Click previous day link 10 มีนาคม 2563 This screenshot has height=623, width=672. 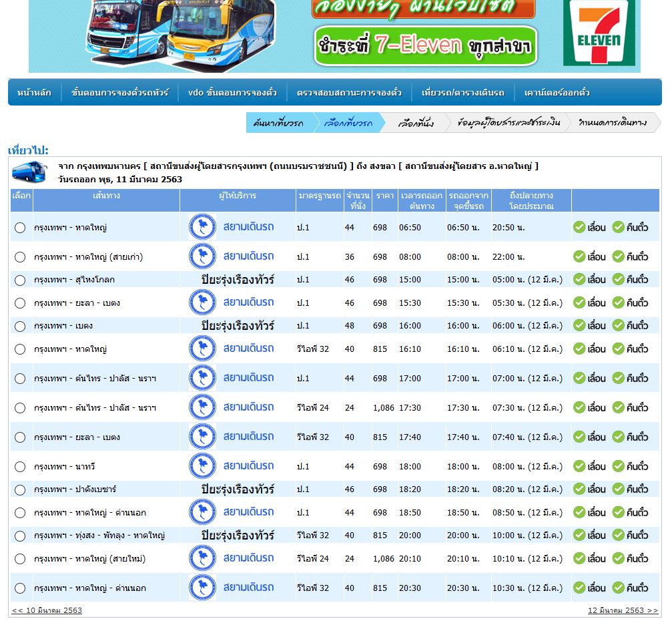[47, 610]
